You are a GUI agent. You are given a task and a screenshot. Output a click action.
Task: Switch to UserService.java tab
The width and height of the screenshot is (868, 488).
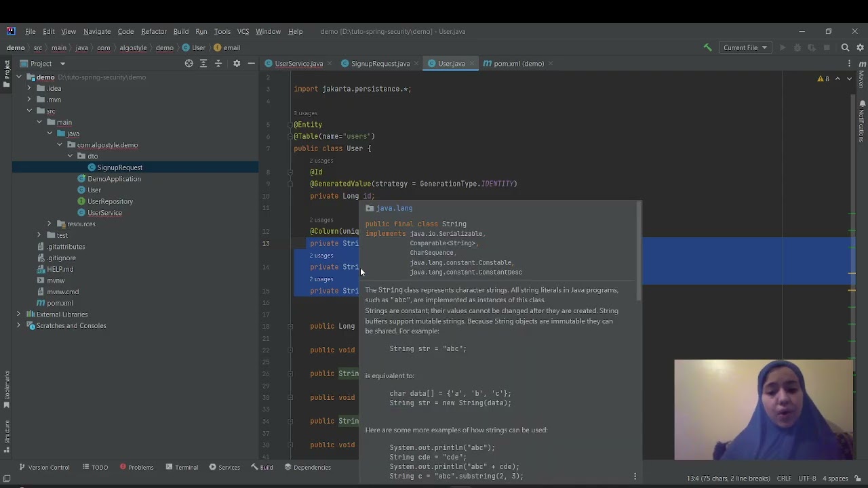click(298, 64)
